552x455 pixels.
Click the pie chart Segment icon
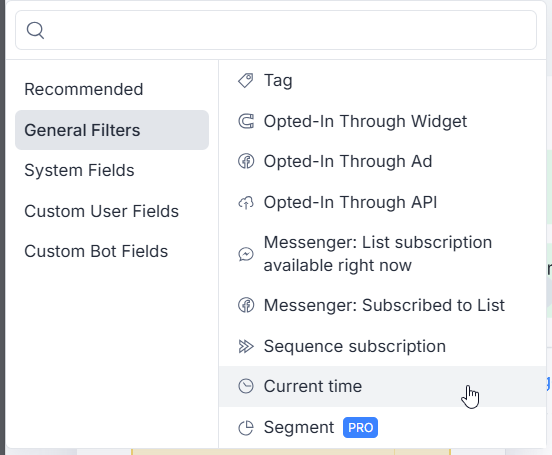[246, 428]
